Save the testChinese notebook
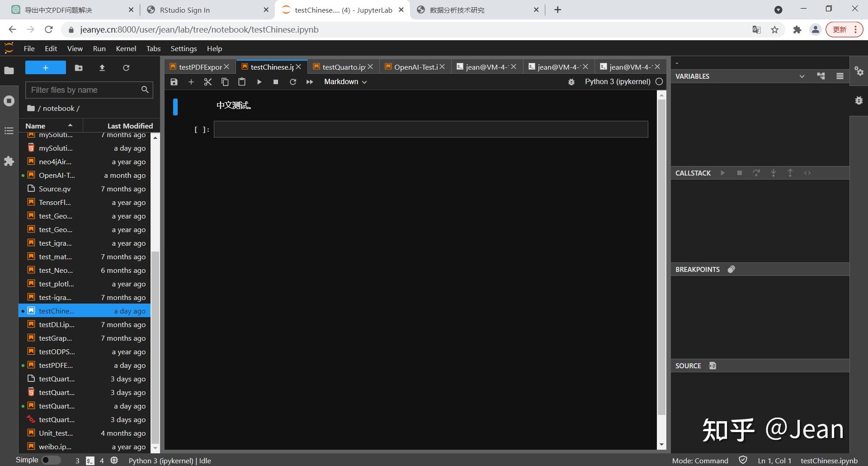The image size is (868, 466). point(174,82)
